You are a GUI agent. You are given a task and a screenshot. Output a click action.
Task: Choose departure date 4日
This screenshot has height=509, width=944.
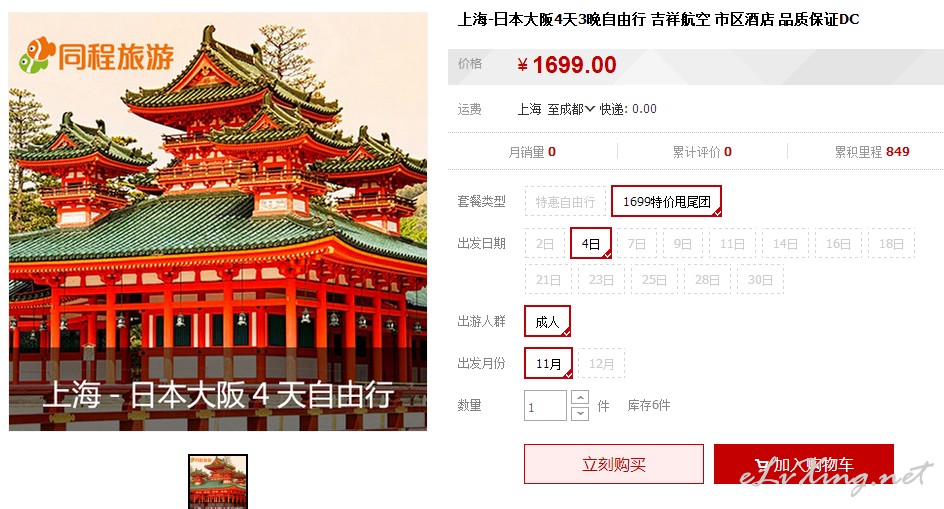click(x=591, y=243)
